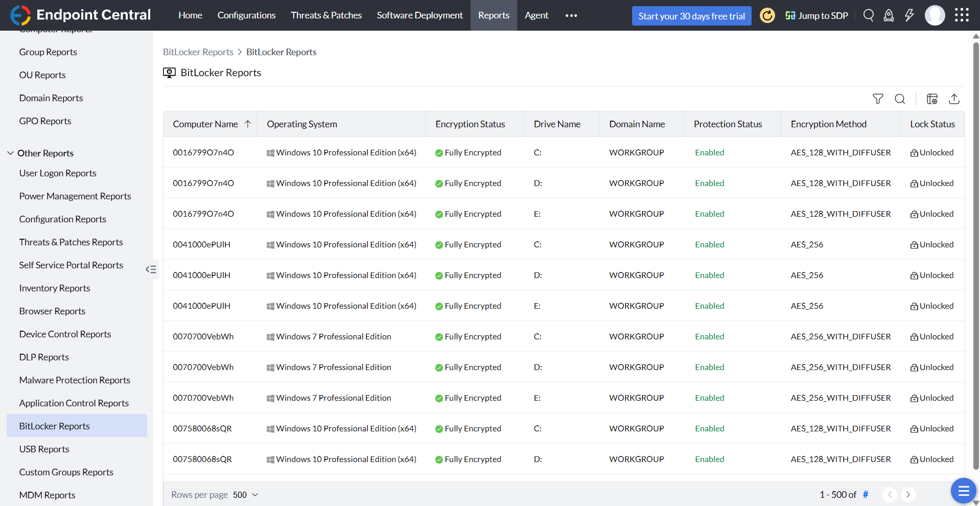Click the yellow refresh icon in the header

pyautogui.click(x=767, y=15)
